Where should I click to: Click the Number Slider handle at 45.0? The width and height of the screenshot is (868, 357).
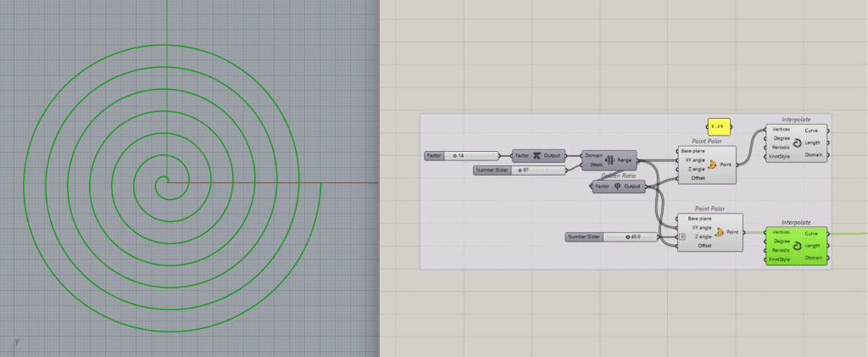[x=627, y=237]
